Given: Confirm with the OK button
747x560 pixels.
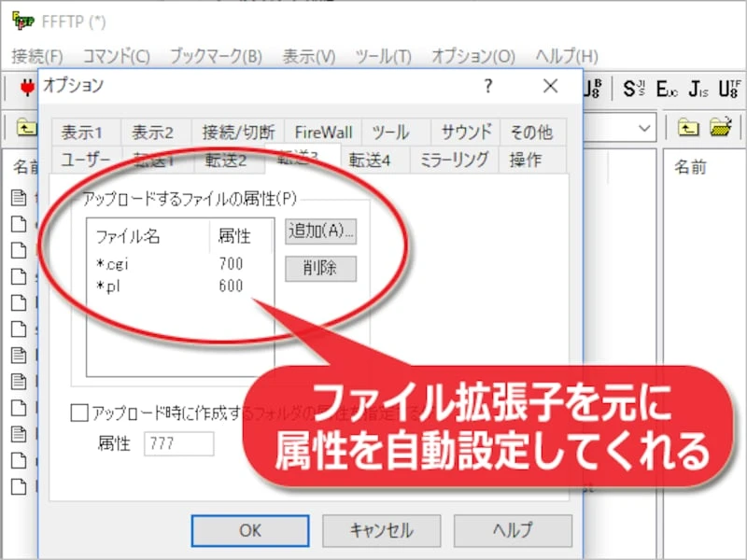Looking at the screenshot, I should pos(250,530).
